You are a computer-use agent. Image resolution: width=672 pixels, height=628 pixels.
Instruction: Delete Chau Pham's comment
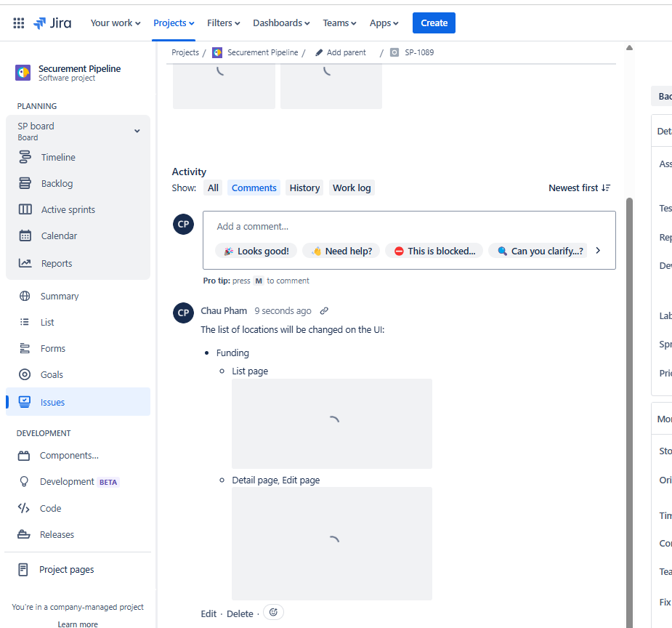click(x=240, y=614)
